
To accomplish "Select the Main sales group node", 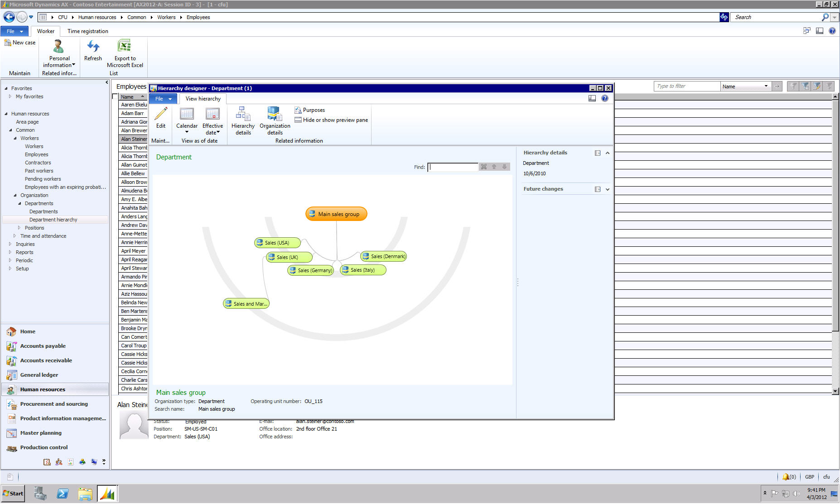I will (x=336, y=214).
